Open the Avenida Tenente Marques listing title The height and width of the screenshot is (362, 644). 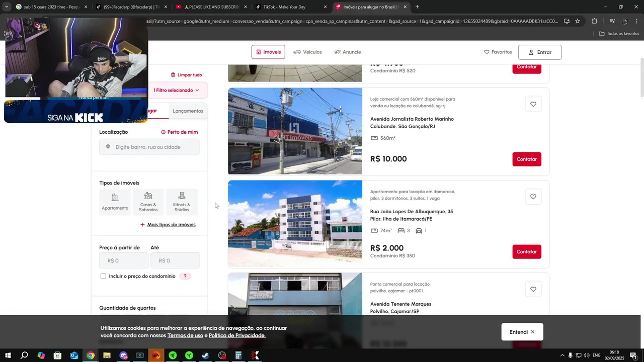(x=401, y=308)
